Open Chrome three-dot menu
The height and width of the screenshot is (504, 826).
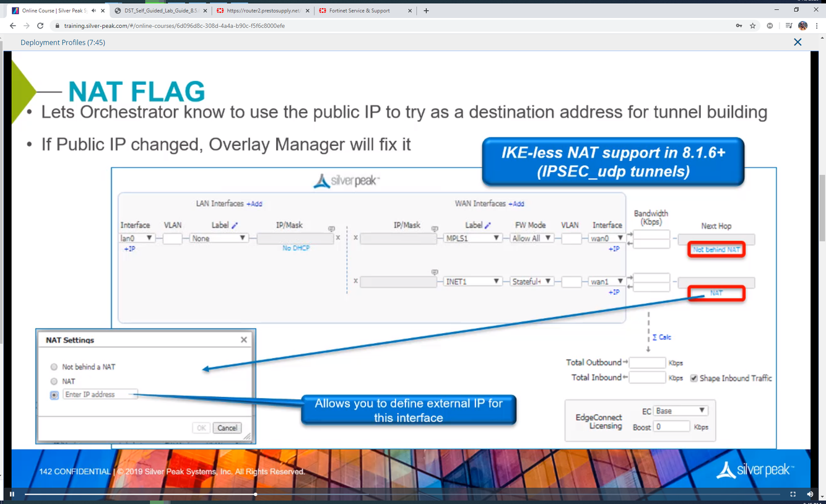[x=817, y=25]
